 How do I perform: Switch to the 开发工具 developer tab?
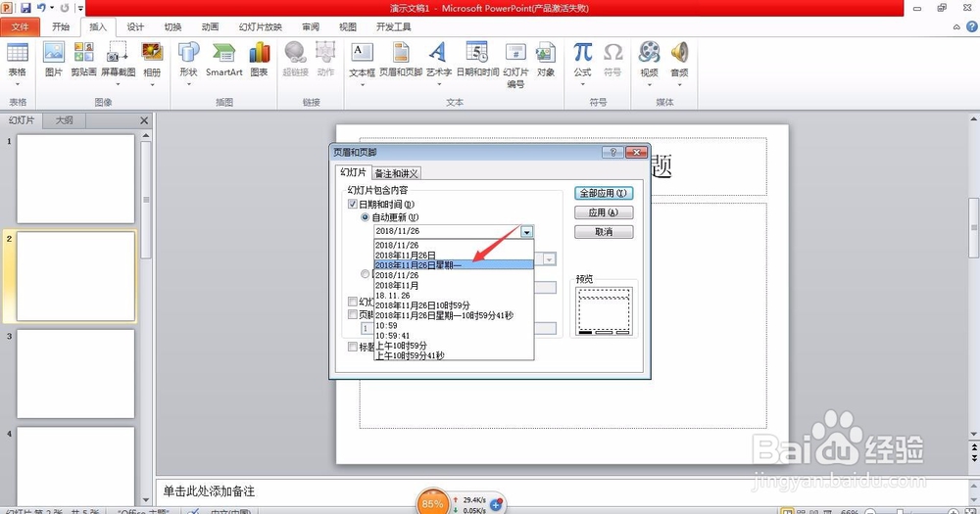(x=394, y=26)
